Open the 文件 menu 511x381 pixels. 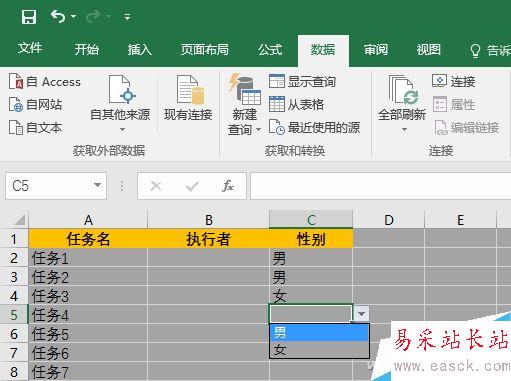coord(30,49)
